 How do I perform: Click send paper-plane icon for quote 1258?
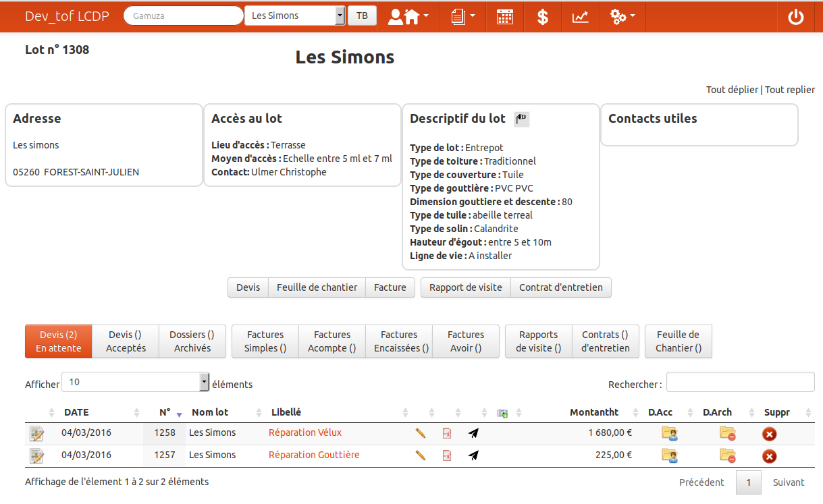[473, 434]
